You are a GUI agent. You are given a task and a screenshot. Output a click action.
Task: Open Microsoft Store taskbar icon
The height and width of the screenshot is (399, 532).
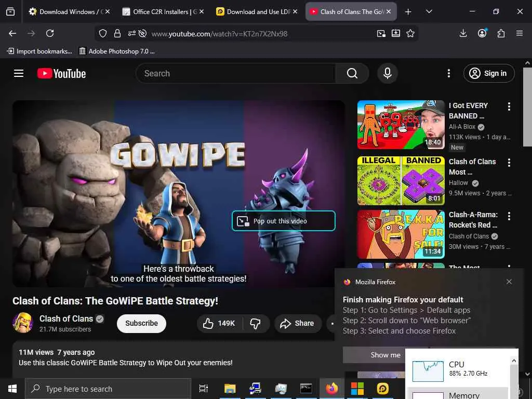[357, 389]
